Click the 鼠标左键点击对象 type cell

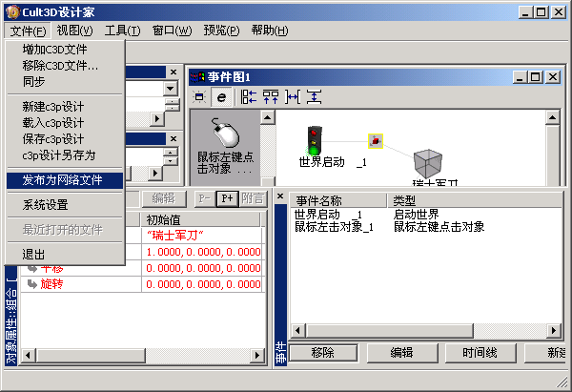tap(439, 227)
